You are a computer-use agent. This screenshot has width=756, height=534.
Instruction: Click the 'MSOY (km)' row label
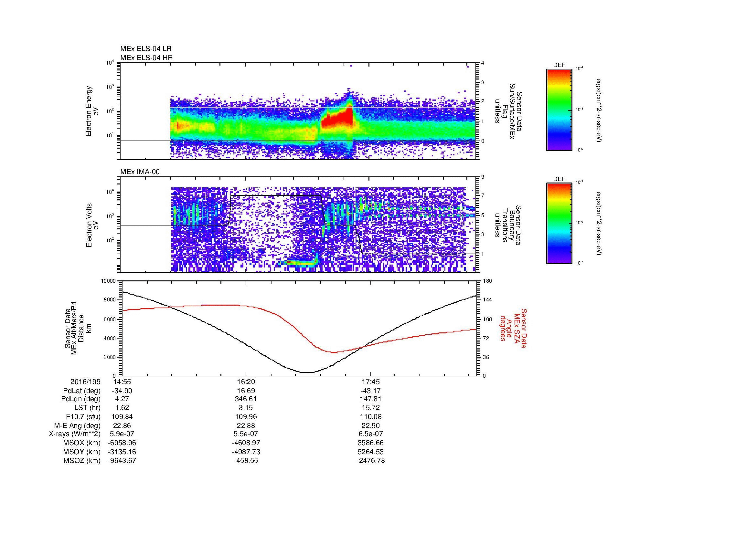82,452
